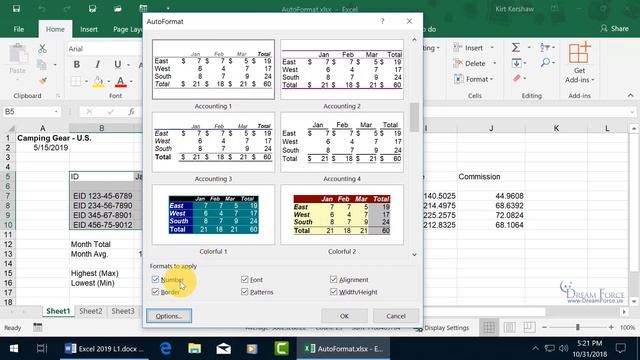Toggle the Border checkbox

pos(155,292)
